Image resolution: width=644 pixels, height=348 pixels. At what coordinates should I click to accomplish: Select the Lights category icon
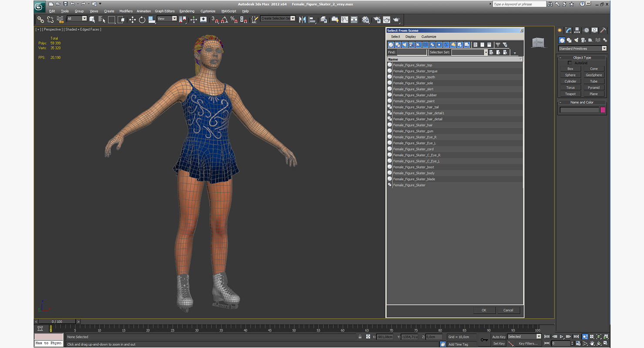tap(576, 40)
